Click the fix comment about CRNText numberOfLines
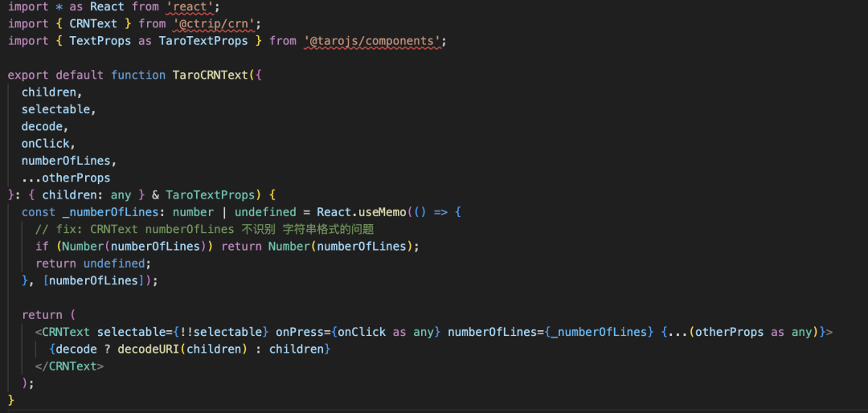 [x=205, y=230]
